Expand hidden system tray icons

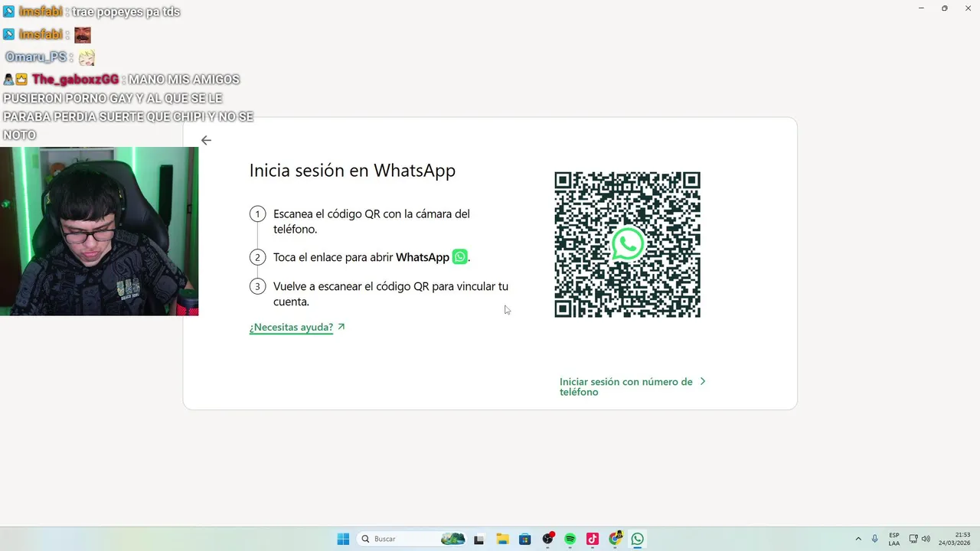point(858,539)
